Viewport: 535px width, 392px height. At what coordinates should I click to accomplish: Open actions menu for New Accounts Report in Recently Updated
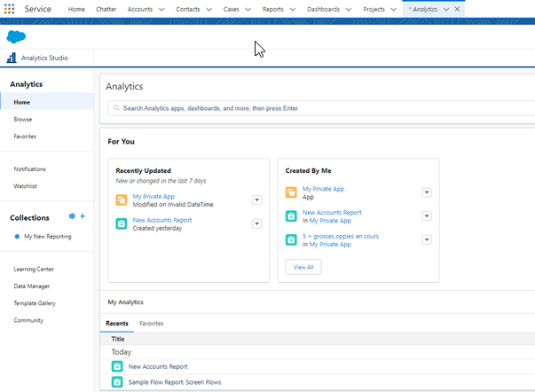(x=257, y=223)
